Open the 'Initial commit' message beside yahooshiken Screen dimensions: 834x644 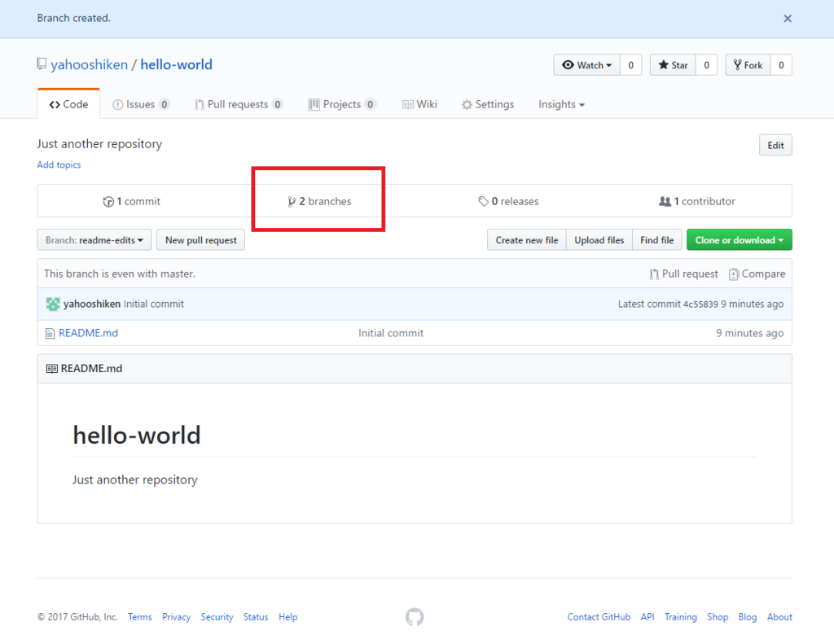[x=154, y=304]
